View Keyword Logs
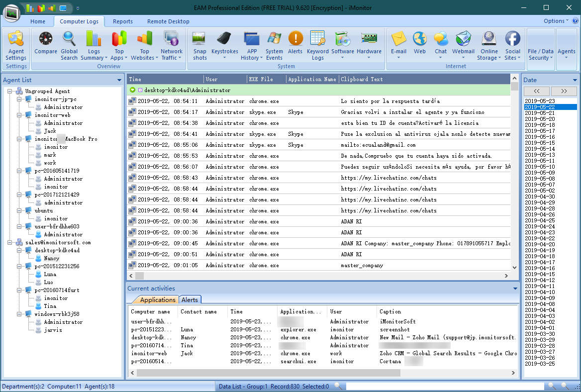This screenshot has width=581, height=392. (317, 46)
